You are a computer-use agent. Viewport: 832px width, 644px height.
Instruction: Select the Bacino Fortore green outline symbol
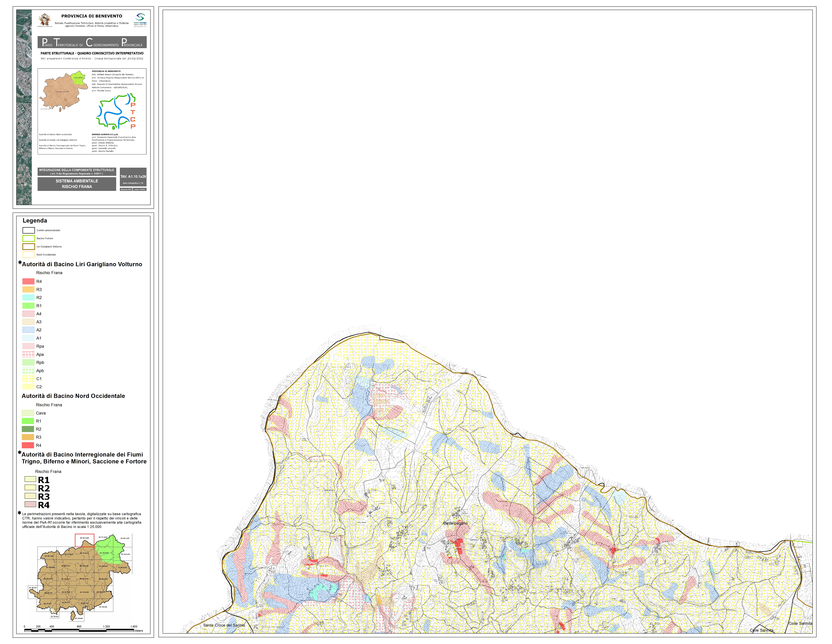pyautogui.click(x=29, y=238)
